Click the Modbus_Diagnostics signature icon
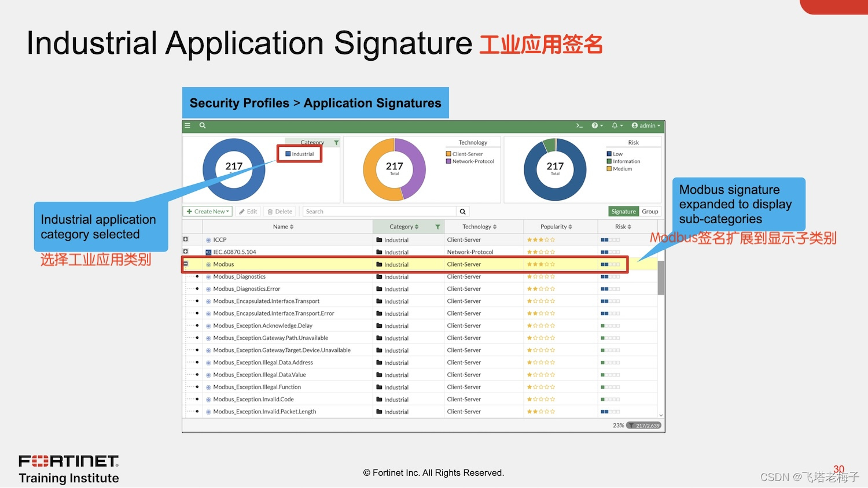Viewport: 868px width, 488px height. (x=208, y=277)
